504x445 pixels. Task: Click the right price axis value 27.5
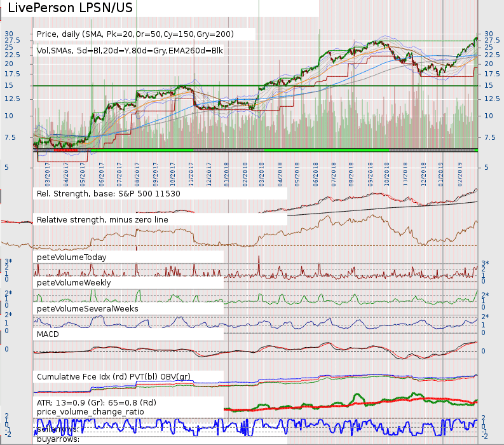point(492,40)
